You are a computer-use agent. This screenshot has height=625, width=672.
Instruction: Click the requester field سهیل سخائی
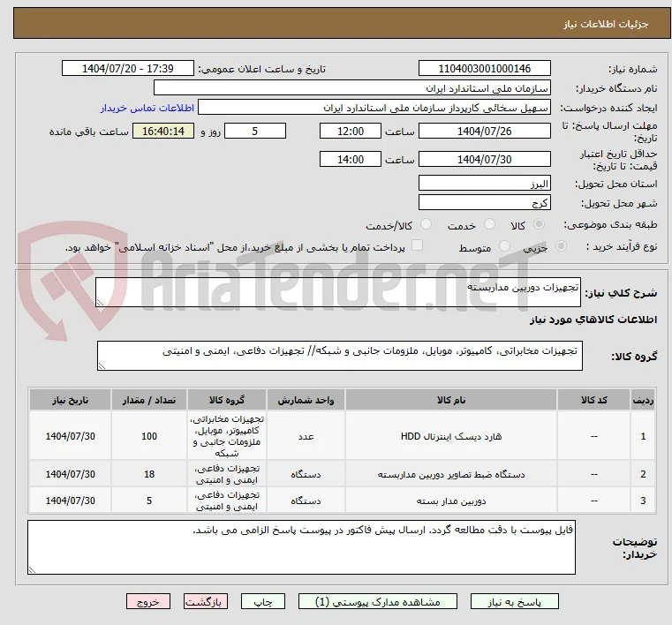pos(374,108)
